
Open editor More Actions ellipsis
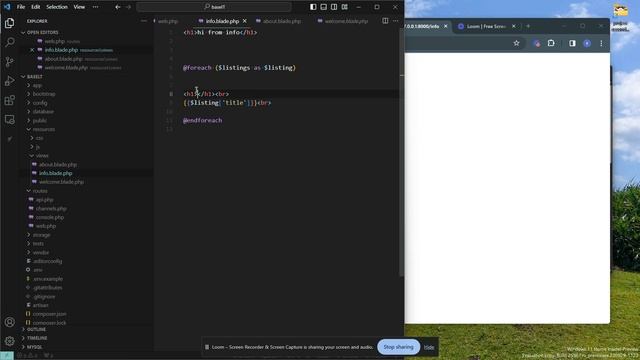pyautogui.click(x=396, y=21)
